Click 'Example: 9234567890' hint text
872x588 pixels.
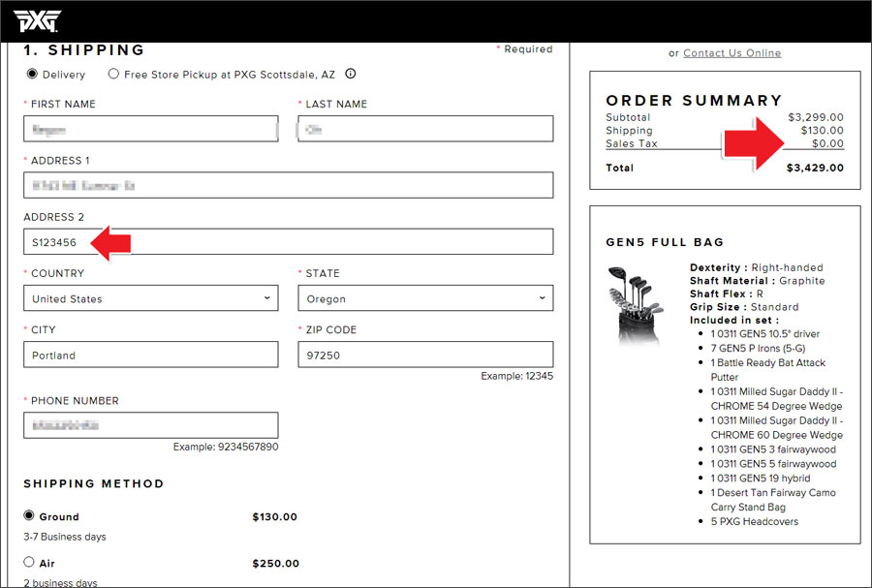225,447
